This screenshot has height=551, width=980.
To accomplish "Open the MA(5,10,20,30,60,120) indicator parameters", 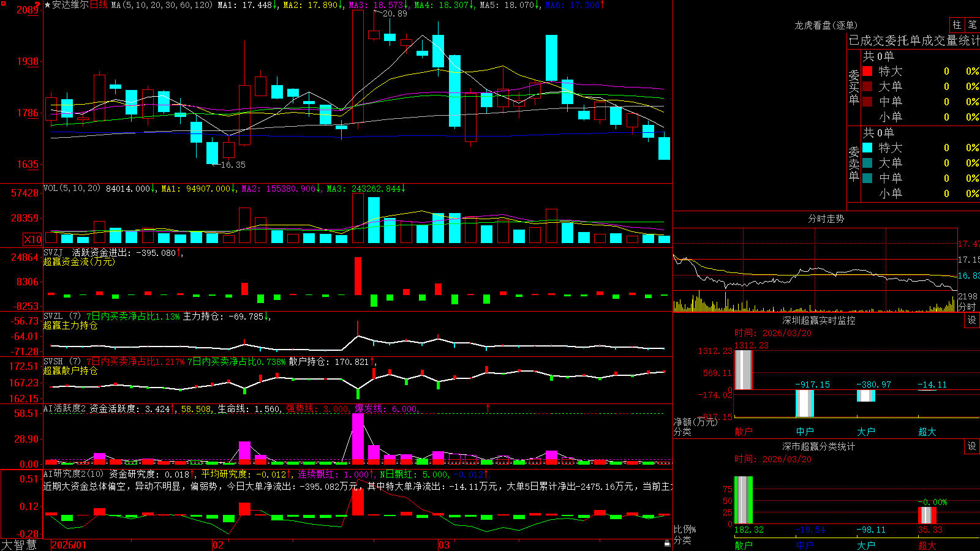I will coord(162,5).
